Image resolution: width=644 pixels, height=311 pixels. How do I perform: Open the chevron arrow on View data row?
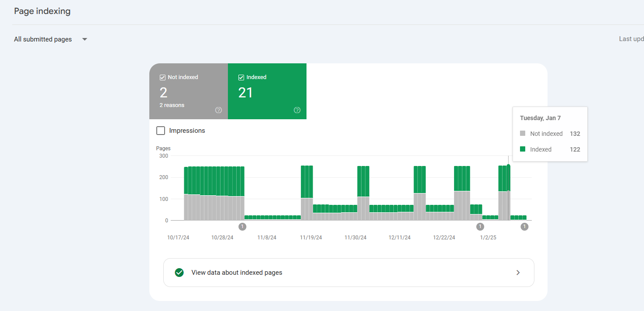518,273
